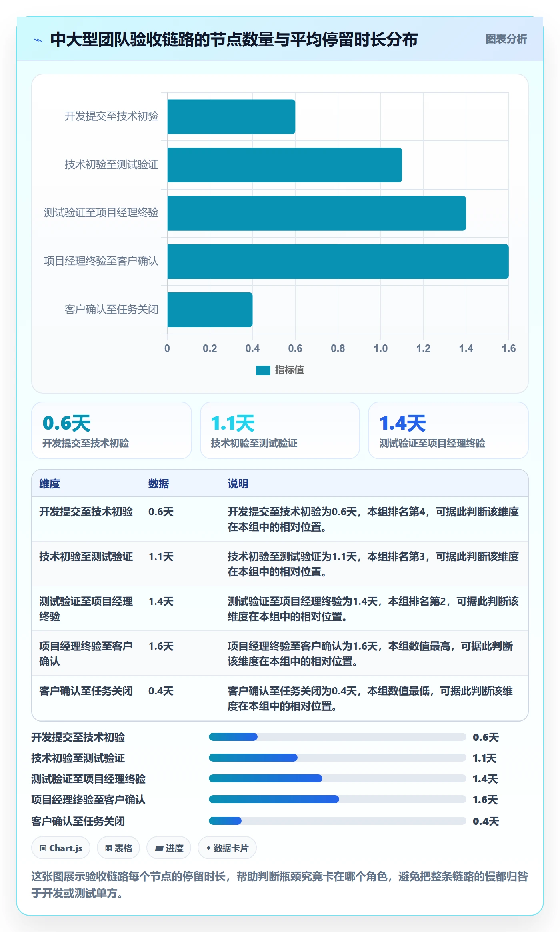Select the 0.8 tick on the x-axis
Screen dimensions: 560x932
click(338, 348)
